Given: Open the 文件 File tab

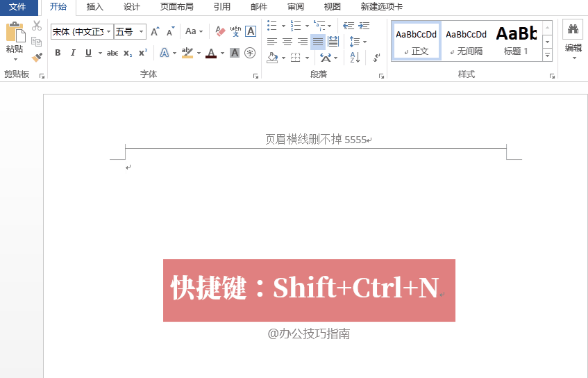Looking at the screenshot, I should click(17, 7).
